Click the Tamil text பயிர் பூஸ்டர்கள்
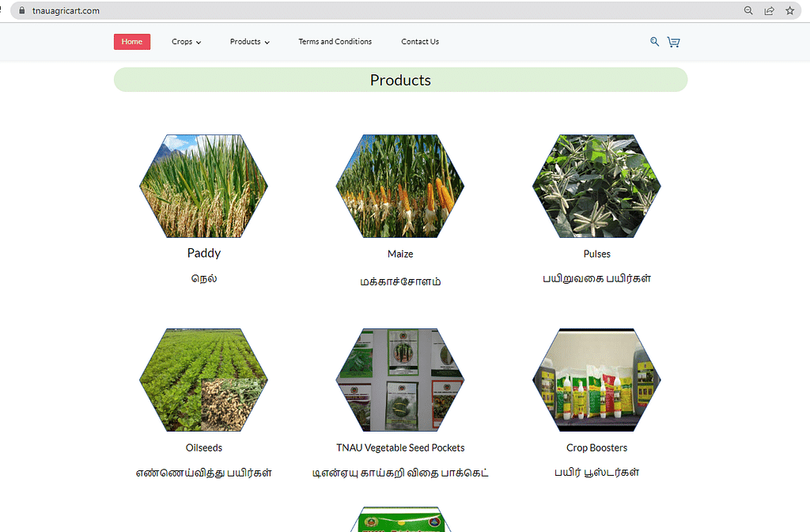Viewport: 810px width, 532px height. click(596, 473)
